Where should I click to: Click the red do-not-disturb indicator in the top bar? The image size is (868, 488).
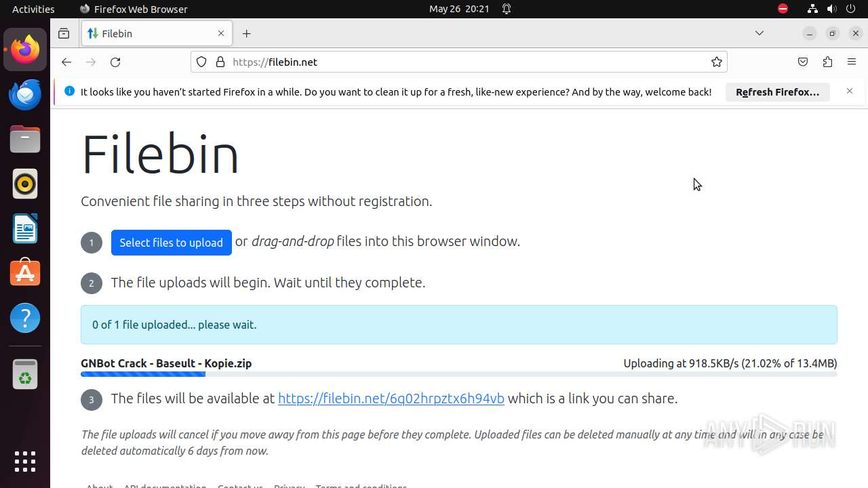(x=783, y=9)
